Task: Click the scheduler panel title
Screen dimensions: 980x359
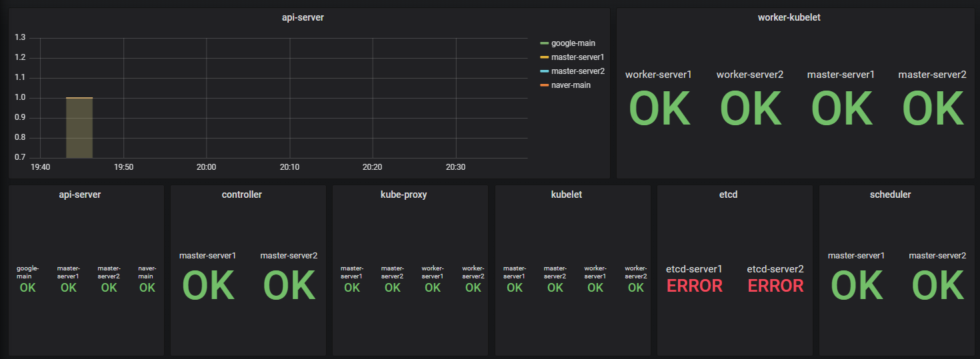Action: (890, 194)
